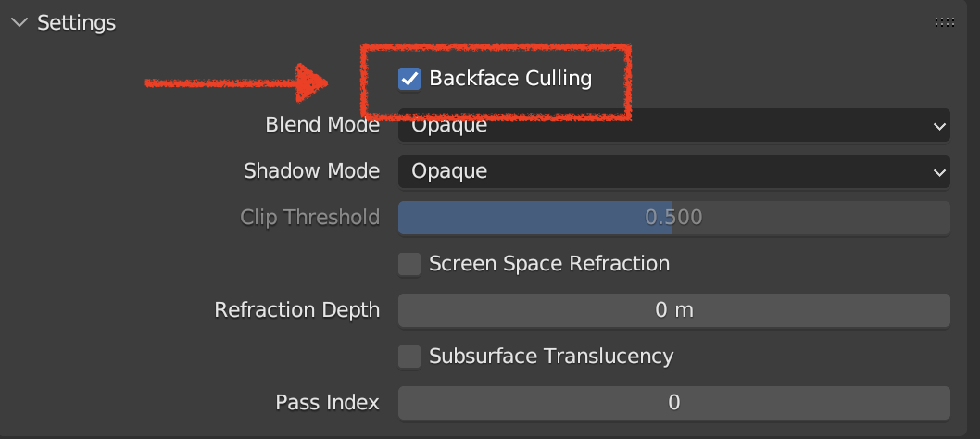This screenshot has height=439, width=980.
Task: Open the Blend Mode dropdown
Action: pos(673,126)
